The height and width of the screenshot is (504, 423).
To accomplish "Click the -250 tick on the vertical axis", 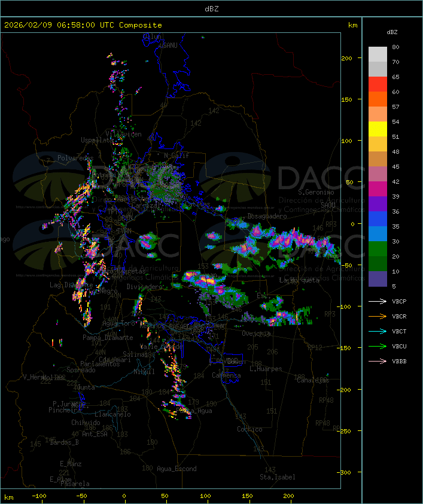I will [x=345, y=431].
